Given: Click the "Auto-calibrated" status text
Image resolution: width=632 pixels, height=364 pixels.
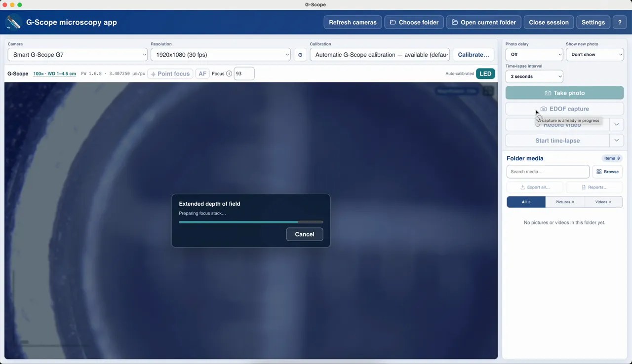Looking at the screenshot, I should point(460,74).
